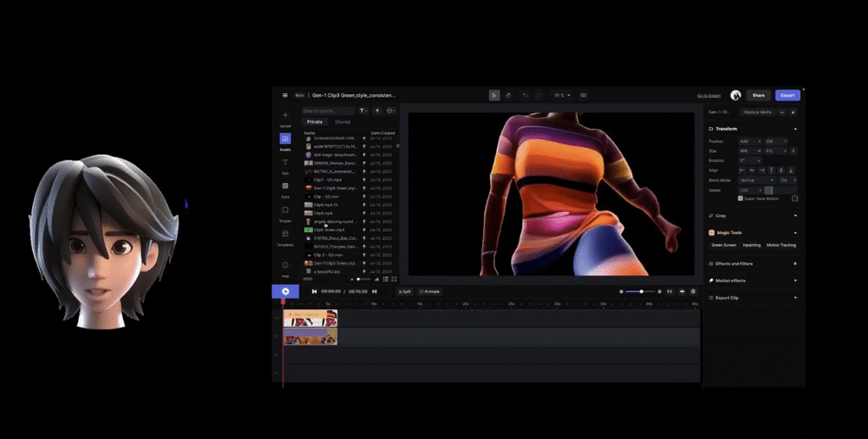Click the Export button
The height and width of the screenshot is (439, 868).
pyautogui.click(x=787, y=96)
